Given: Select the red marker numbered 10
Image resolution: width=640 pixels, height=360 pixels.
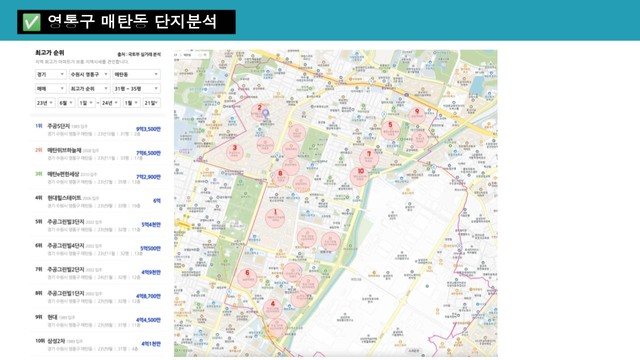Looking at the screenshot, I should (x=360, y=176).
